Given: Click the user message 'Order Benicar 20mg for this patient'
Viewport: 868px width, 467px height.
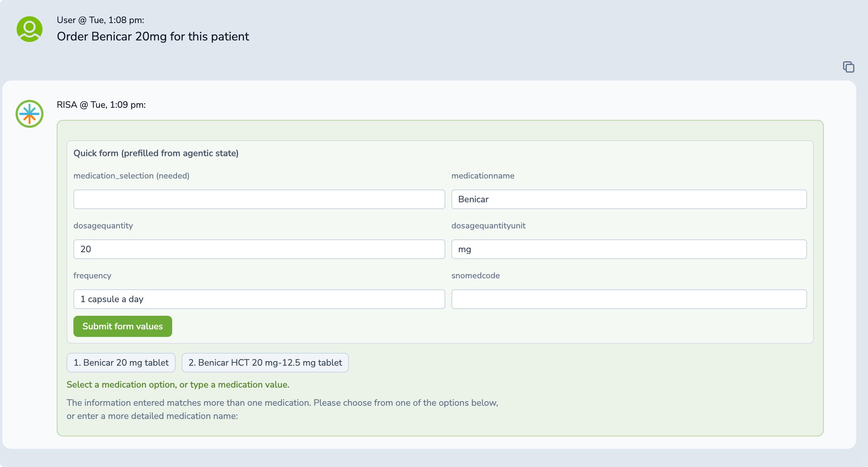Looking at the screenshot, I should click(x=153, y=36).
